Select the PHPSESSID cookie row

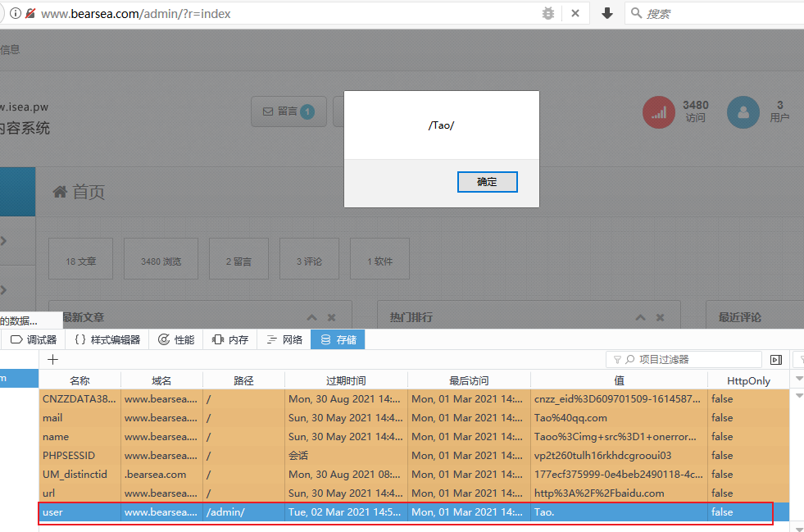414,456
